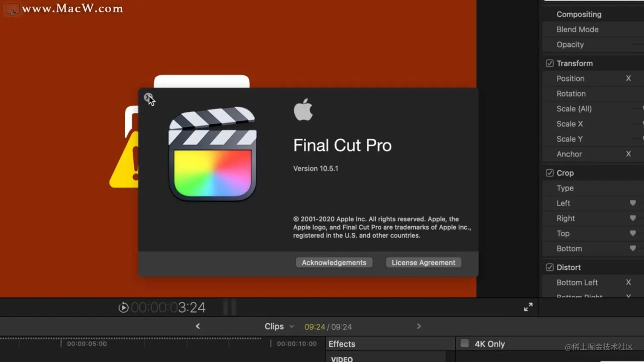Click the Version 10.5.1 text

tap(316, 168)
